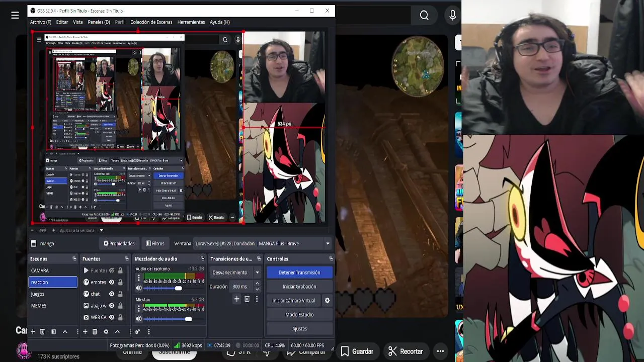Open the Editar menu
This screenshot has width=644, height=362.
point(62,22)
